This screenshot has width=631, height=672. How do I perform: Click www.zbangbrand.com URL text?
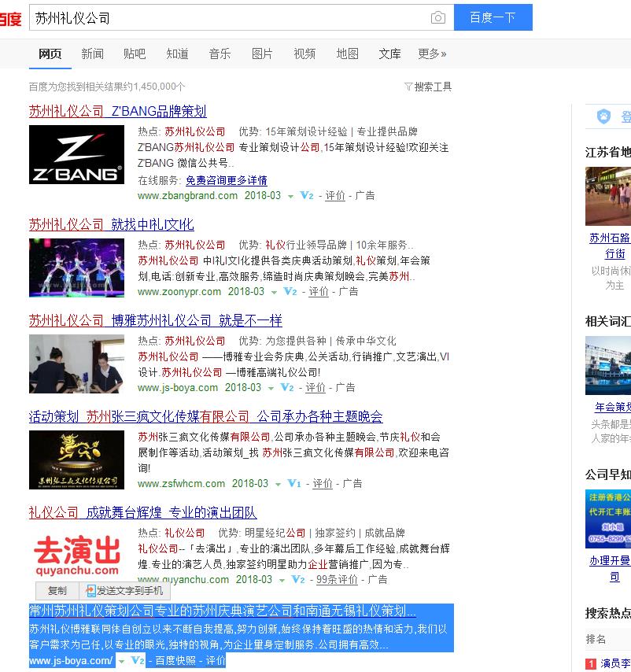pos(187,195)
